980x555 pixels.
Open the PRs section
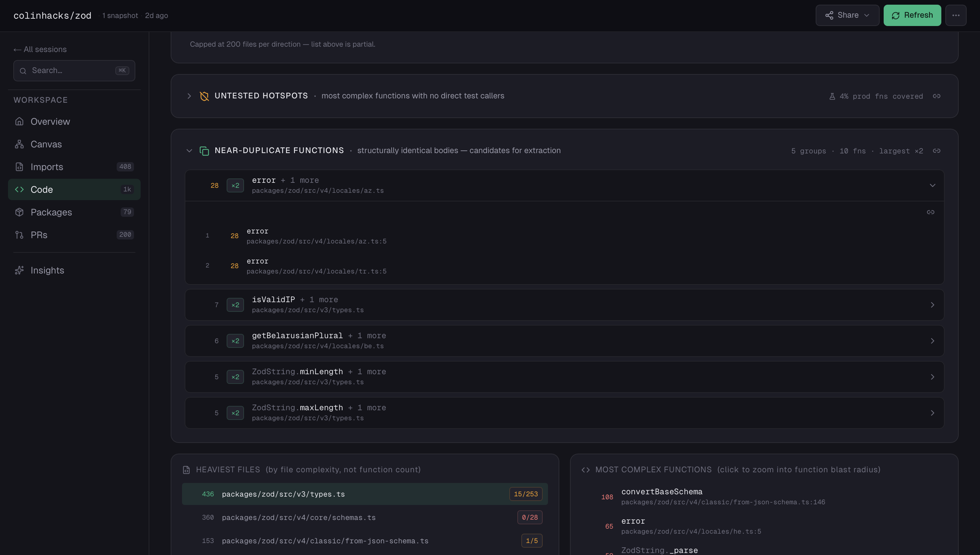click(74, 235)
